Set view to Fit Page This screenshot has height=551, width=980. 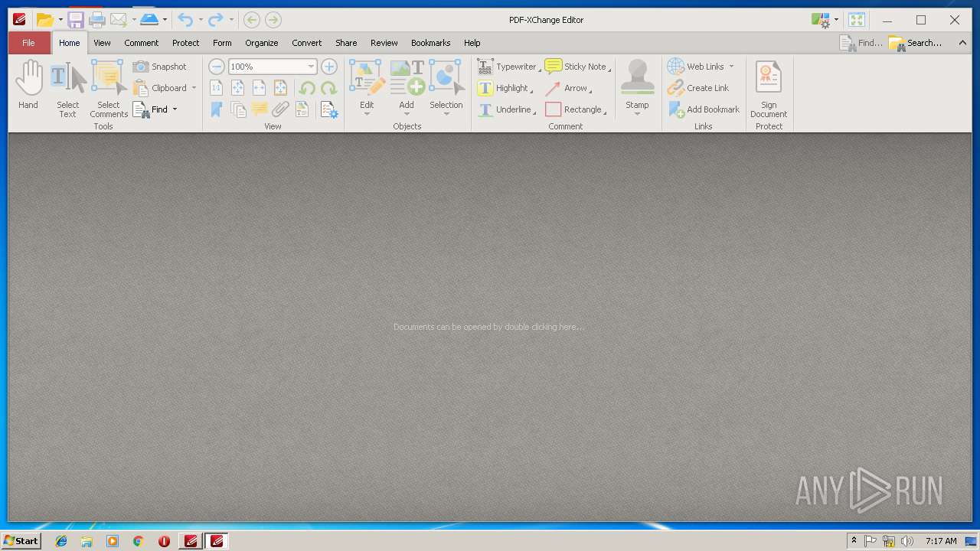click(x=238, y=88)
